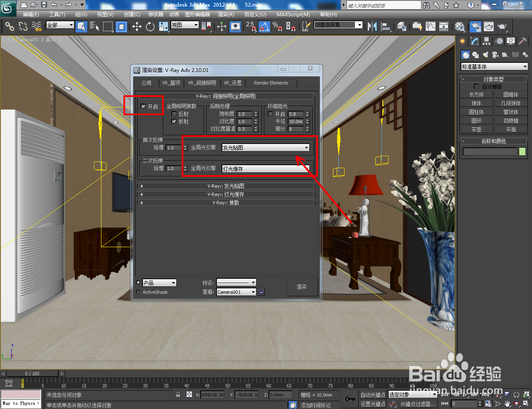The height and width of the screenshot is (409, 532).
Task: Select the Shapes category icon
Action: tap(475, 55)
